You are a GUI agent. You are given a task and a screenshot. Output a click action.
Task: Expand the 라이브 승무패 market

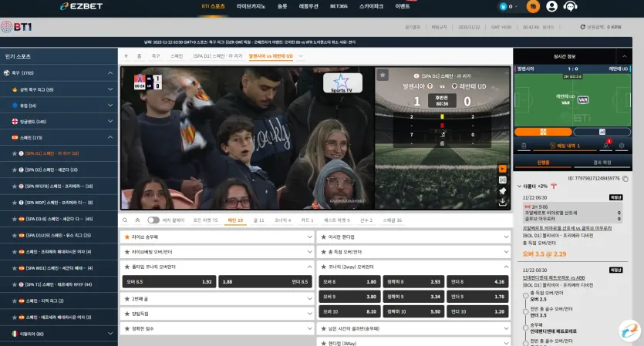pyautogui.click(x=310, y=237)
